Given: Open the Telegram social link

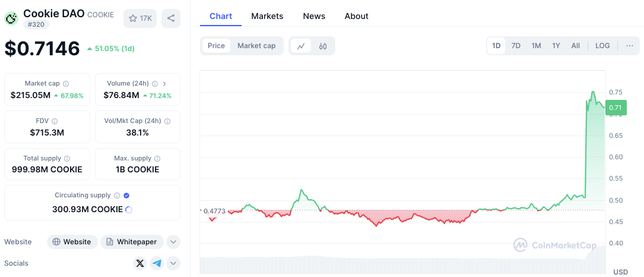Looking at the screenshot, I should point(157,263).
